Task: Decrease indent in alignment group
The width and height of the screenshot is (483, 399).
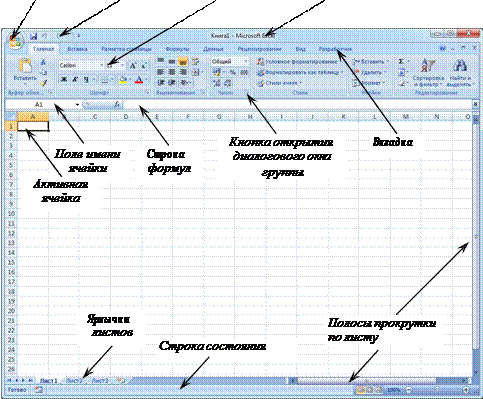Action: point(161,83)
